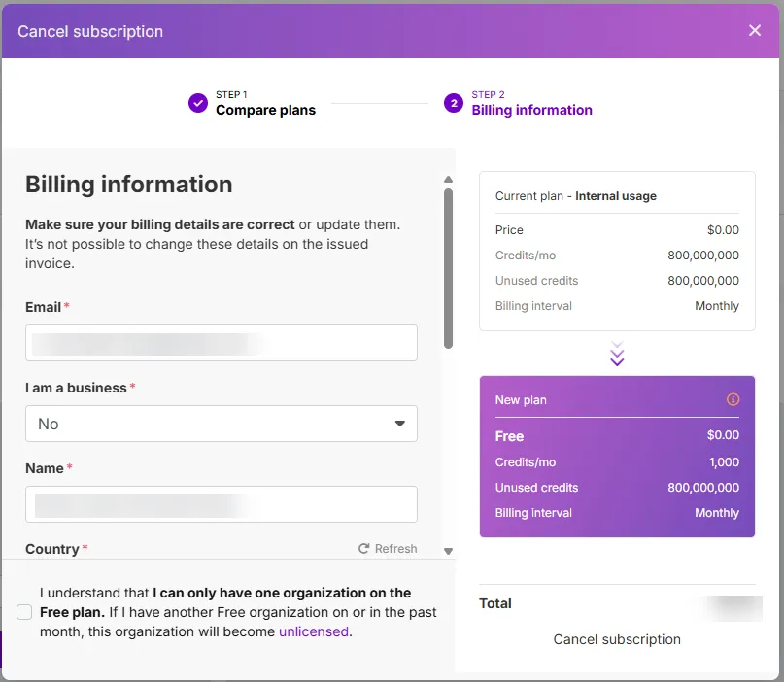Viewport: 784px width, 682px height.
Task: Click the current plan Price $0.00 value
Action: coord(723,230)
